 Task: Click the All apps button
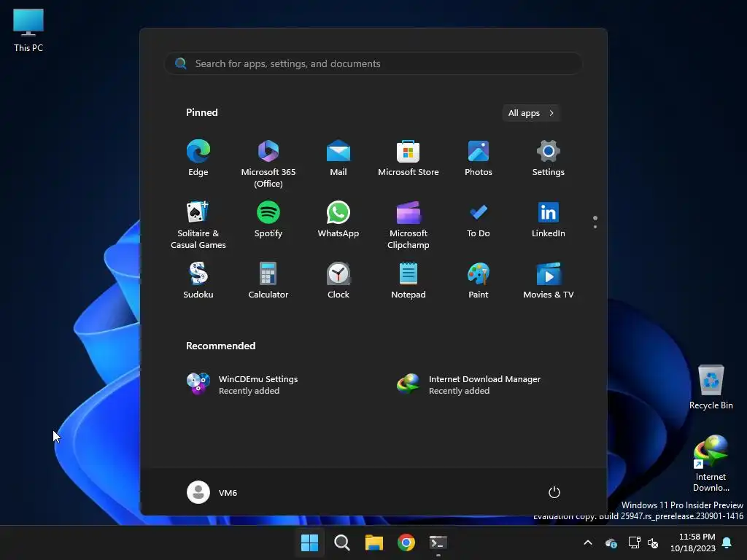point(531,113)
